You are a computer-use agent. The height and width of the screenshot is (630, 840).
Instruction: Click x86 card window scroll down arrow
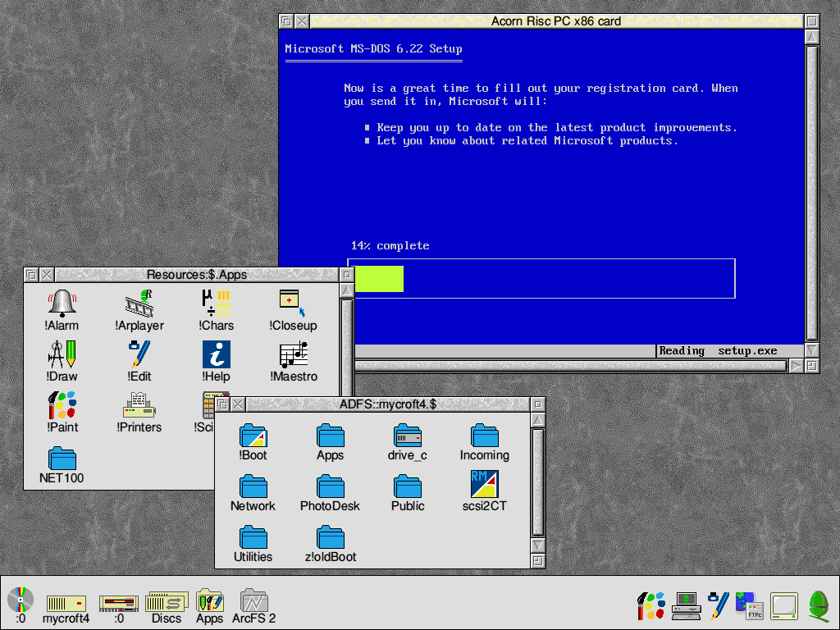811,350
